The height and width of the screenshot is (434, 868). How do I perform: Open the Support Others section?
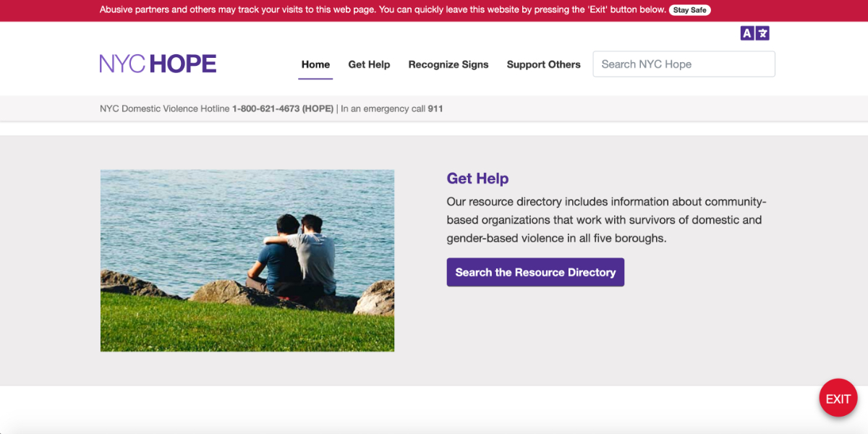point(543,64)
